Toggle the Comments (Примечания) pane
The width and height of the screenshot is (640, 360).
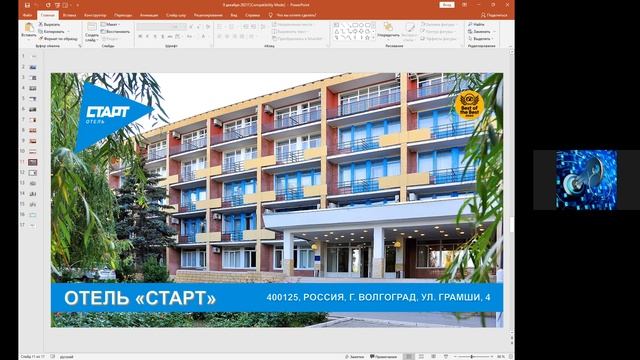coord(383,357)
